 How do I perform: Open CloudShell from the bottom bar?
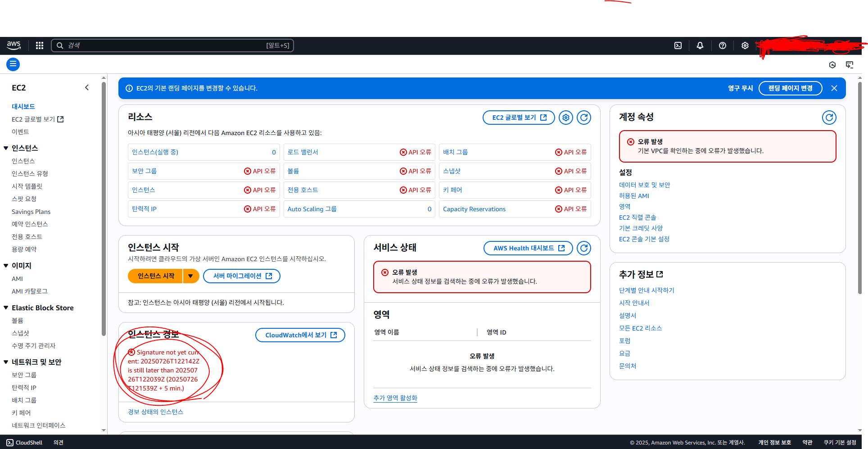pyautogui.click(x=24, y=443)
